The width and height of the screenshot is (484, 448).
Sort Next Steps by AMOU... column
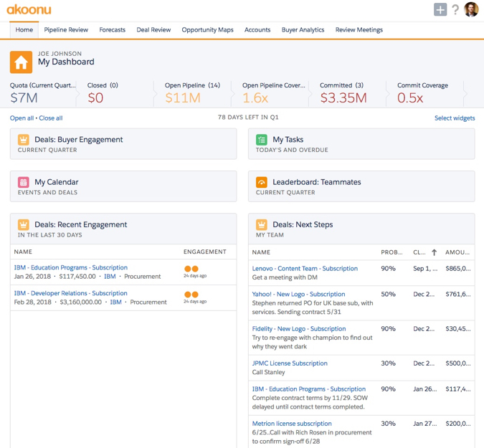click(457, 252)
